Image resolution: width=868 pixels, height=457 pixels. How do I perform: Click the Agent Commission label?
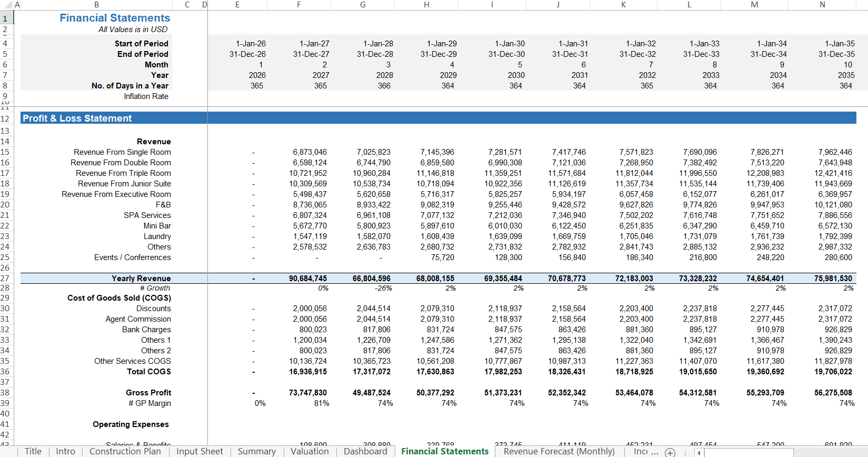pos(138,319)
